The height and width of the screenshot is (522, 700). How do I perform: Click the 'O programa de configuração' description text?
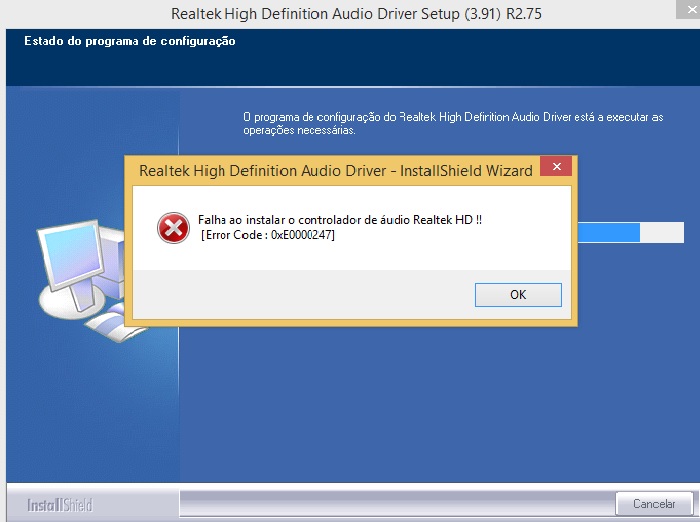[x=453, y=124]
